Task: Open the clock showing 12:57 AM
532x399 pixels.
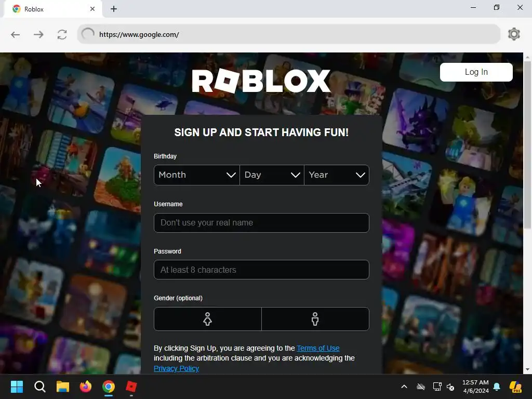Action: coord(475,387)
